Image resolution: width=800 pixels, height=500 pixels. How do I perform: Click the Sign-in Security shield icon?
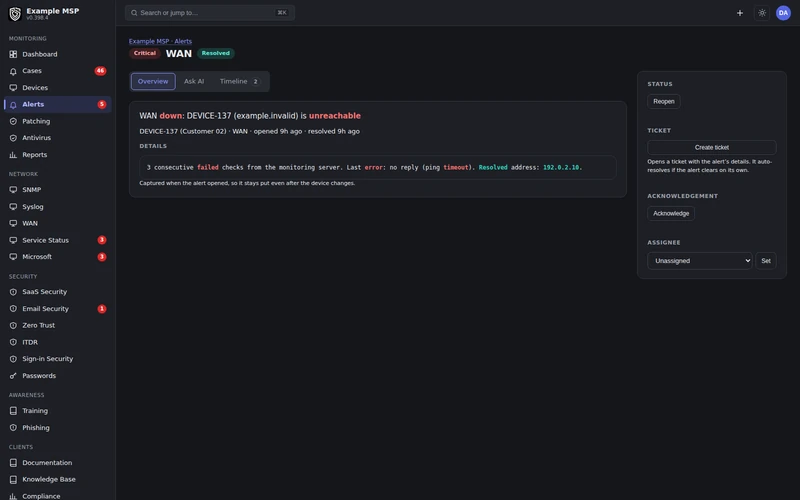point(13,359)
